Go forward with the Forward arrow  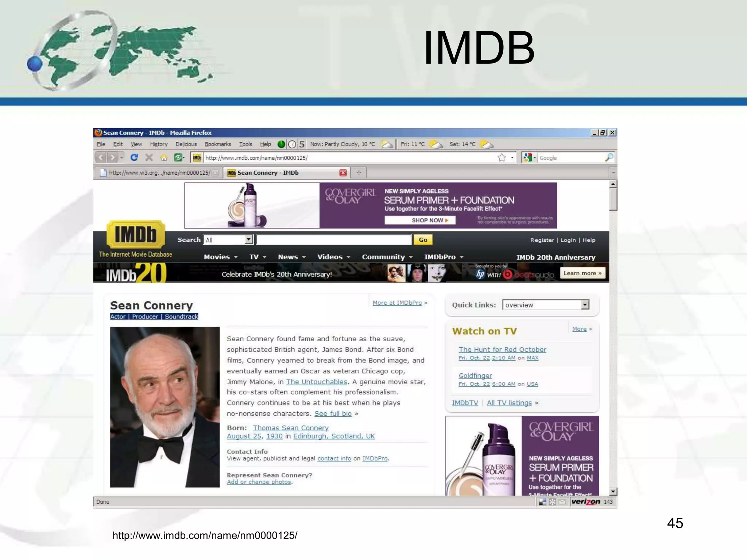pyautogui.click(x=113, y=157)
